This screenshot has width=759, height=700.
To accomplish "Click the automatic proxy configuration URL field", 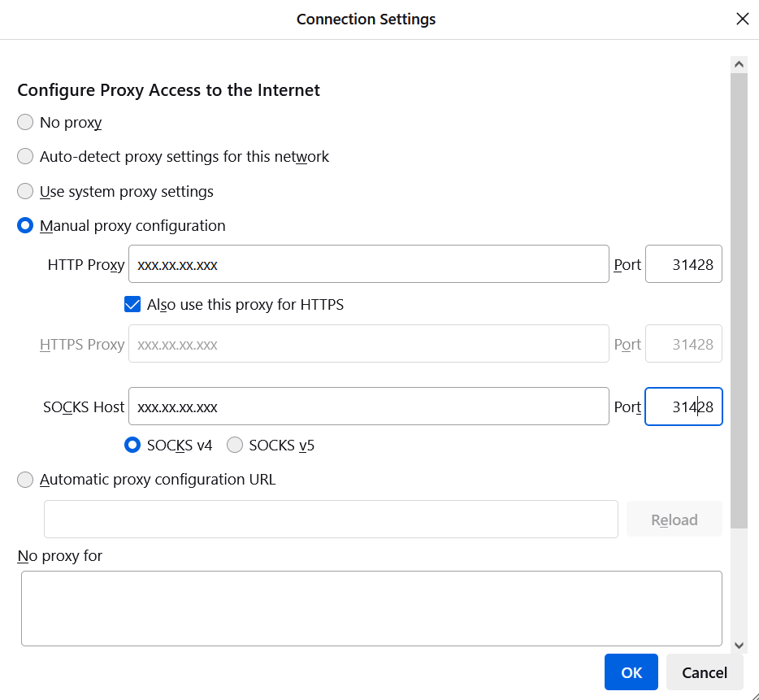I will (x=331, y=520).
